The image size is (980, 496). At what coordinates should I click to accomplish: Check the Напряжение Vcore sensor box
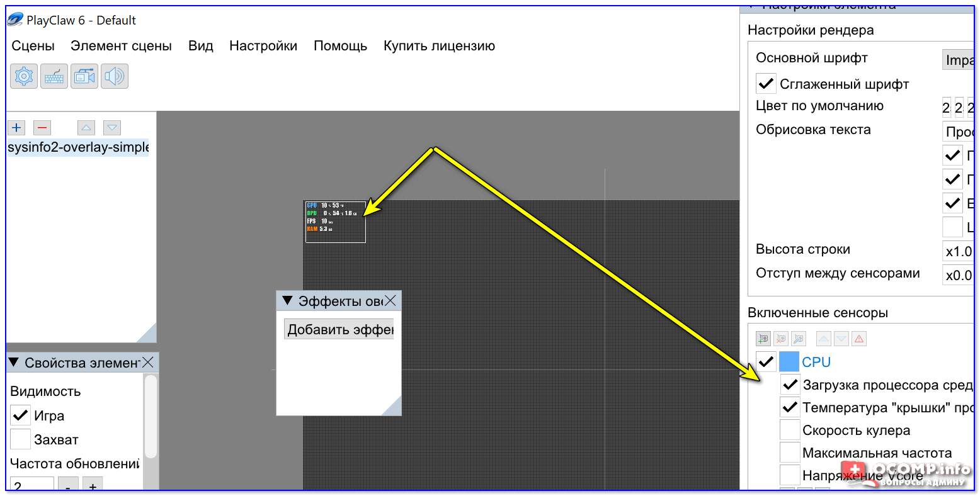pyautogui.click(x=790, y=475)
